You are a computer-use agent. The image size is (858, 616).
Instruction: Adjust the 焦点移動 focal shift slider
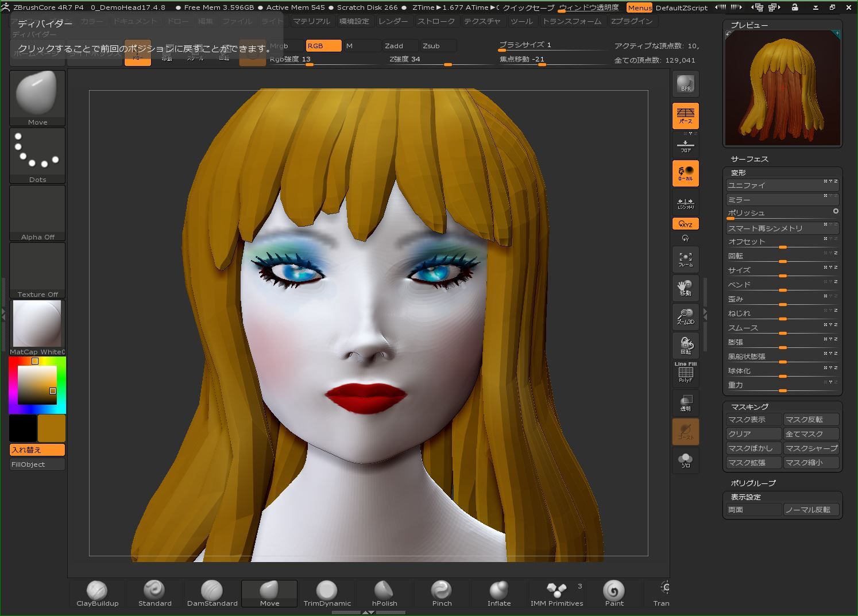[x=553, y=60]
